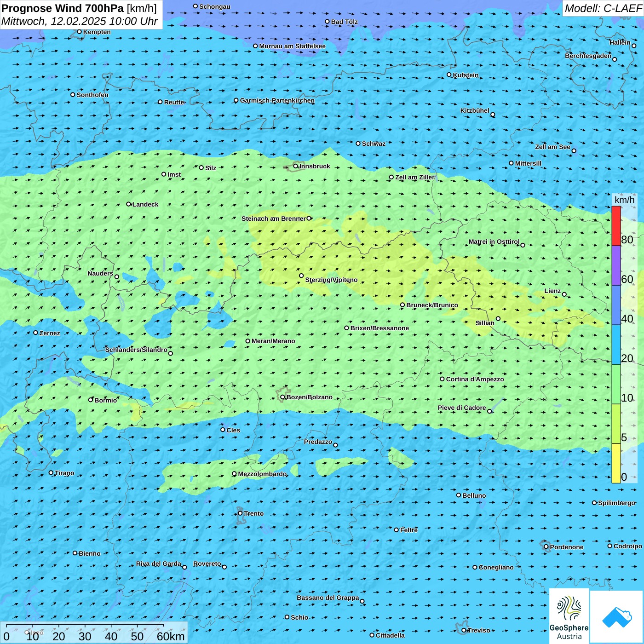
Task: Click the forecast date 'Mittwoch, 12.02.2025' text
Action: point(54,21)
